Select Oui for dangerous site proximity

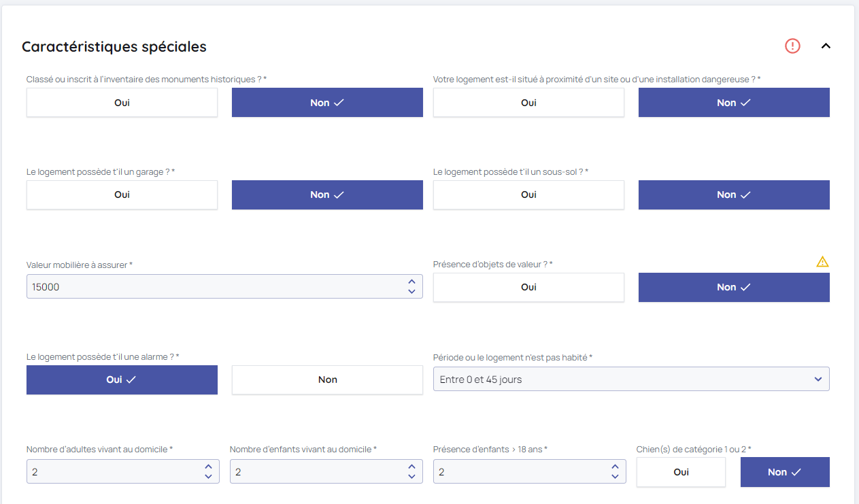528,103
